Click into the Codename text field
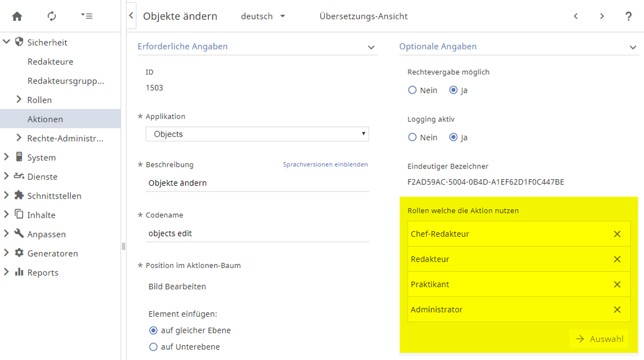This screenshot has width=644, height=360. (x=257, y=234)
